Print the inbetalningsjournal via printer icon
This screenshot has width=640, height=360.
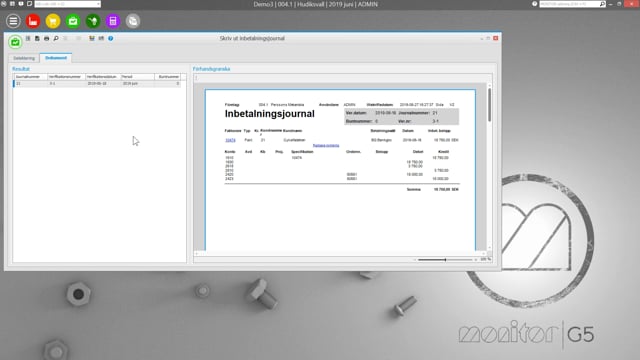pyautogui.click(x=47, y=38)
